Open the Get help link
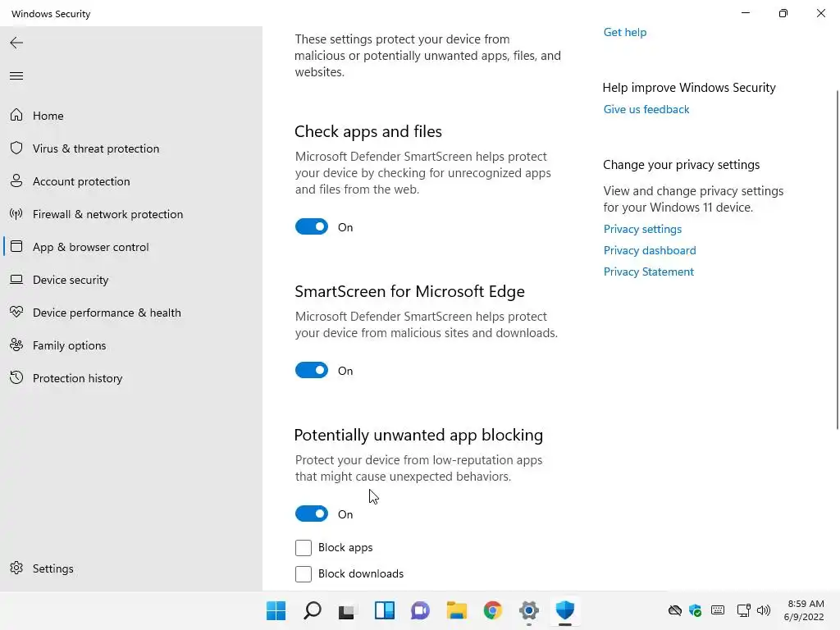840x630 pixels. 624,32
